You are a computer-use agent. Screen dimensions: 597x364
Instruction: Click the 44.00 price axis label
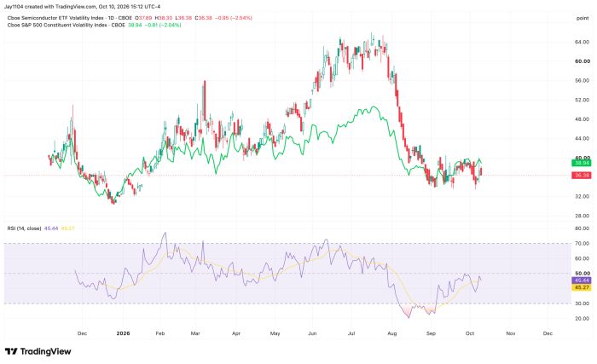coord(583,139)
